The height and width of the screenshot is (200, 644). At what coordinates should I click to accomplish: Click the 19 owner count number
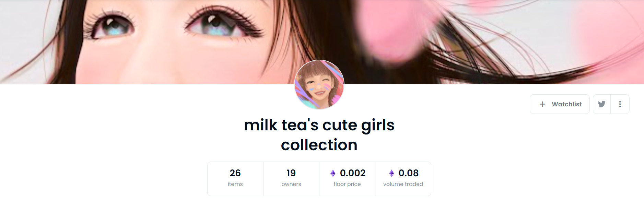point(291,173)
